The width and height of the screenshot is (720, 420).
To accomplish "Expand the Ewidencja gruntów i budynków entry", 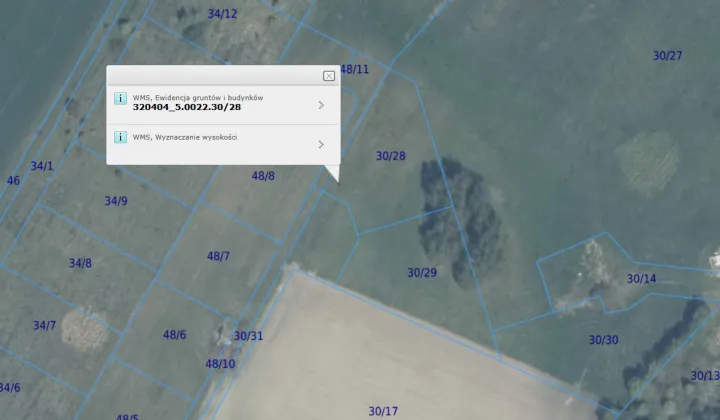I will coord(321,105).
